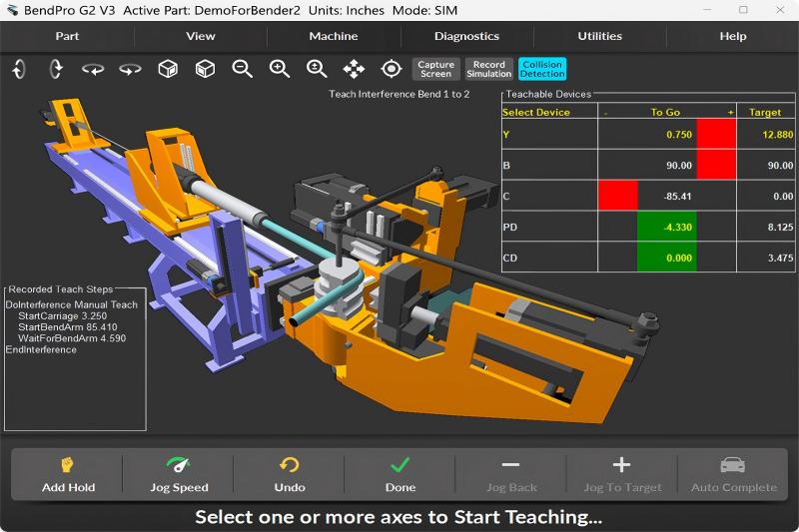Select the Y device row

548,135
